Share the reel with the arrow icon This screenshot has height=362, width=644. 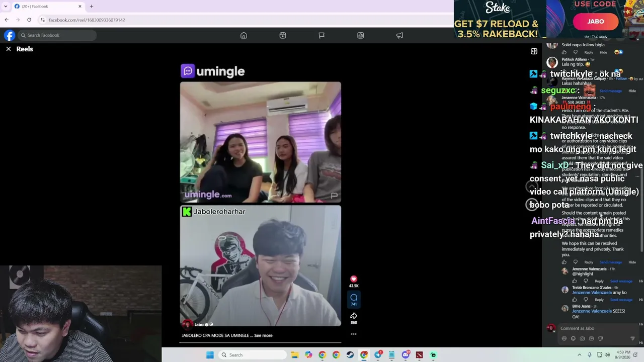point(354,316)
